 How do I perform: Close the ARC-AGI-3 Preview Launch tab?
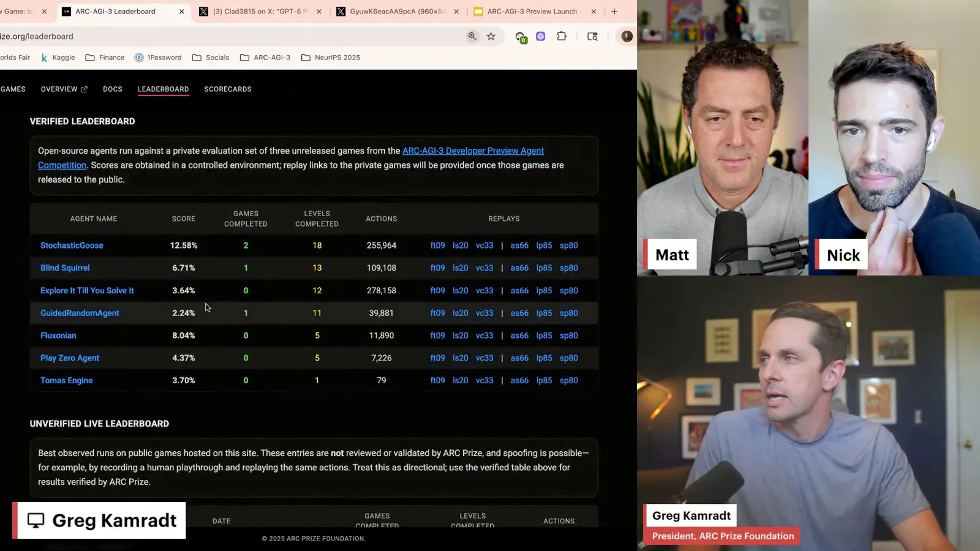click(x=593, y=11)
